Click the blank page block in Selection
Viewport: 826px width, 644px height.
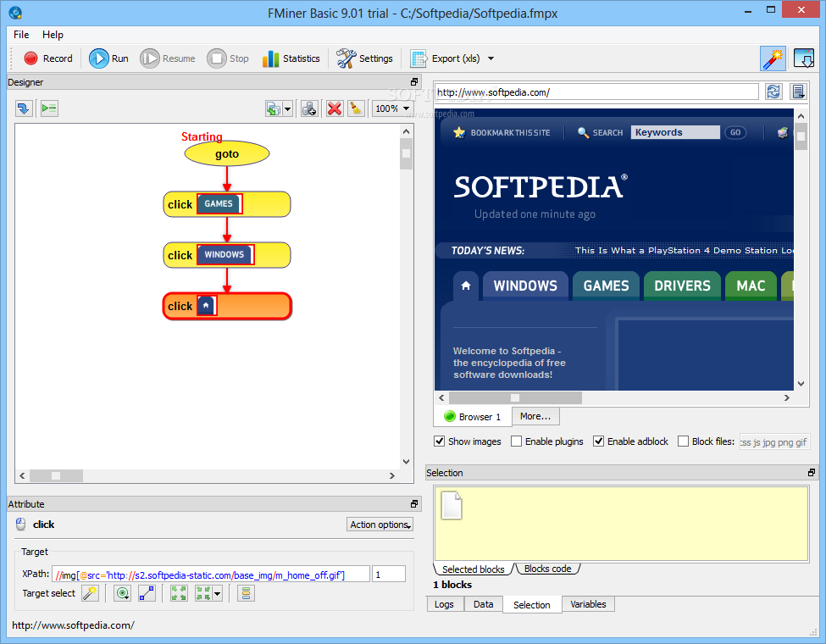click(x=452, y=506)
